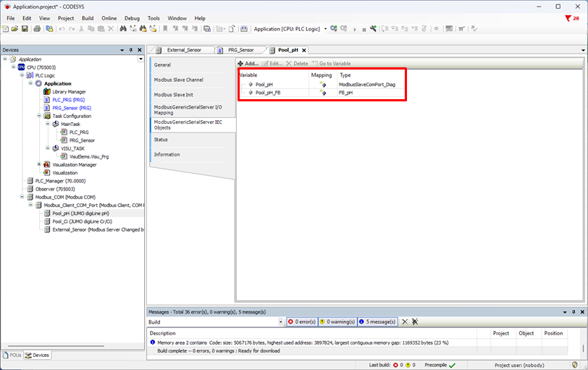Click the New Project toolbar icon
The image size is (588, 370).
click(5, 28)
